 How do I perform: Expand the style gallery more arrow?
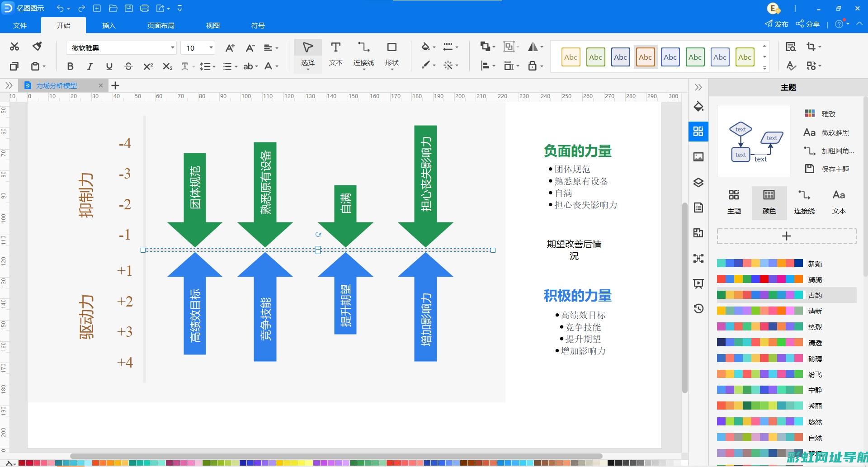coord(764,68)
